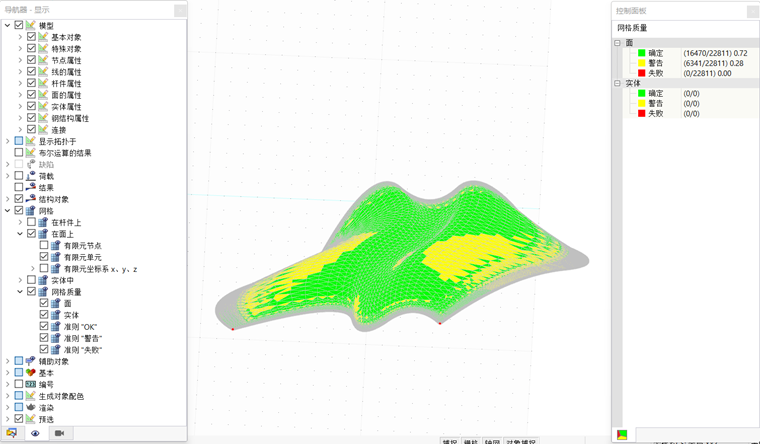
Task: Collapse the 实体 group in control panel
Action: (618, 83)
